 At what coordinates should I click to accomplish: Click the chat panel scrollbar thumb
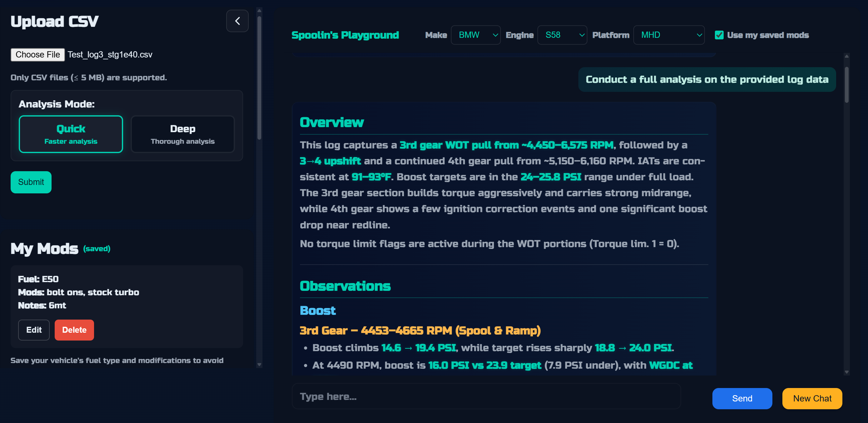(x=846, y=85)
